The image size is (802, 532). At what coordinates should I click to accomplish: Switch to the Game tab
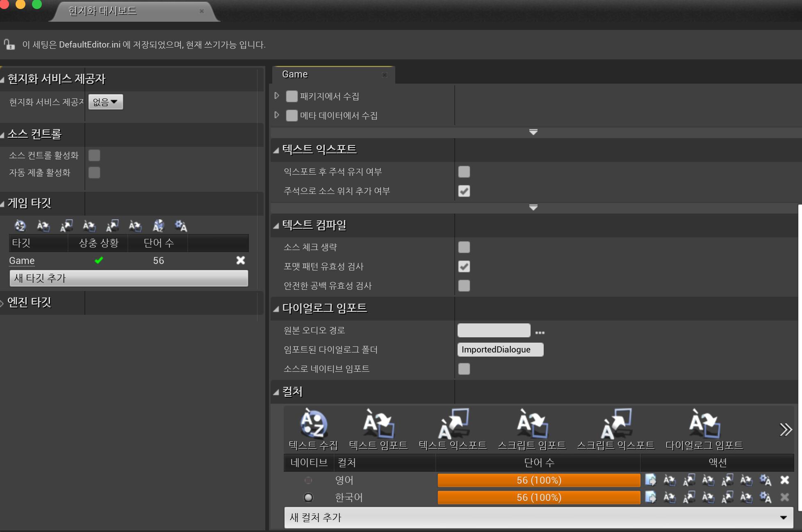pyautogui.click(x=295, y=75)
